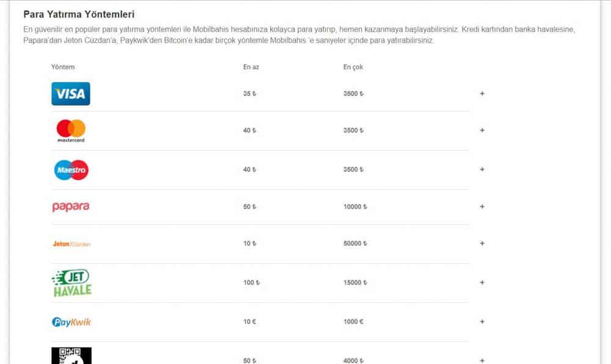
Task: Click the VISA card logo
Action: pyautogui.click(x=70, y=93)
